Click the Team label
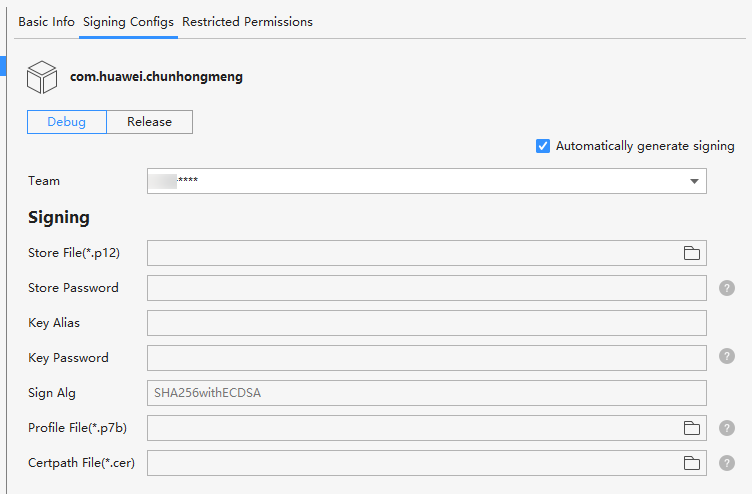 coord(44,181)
